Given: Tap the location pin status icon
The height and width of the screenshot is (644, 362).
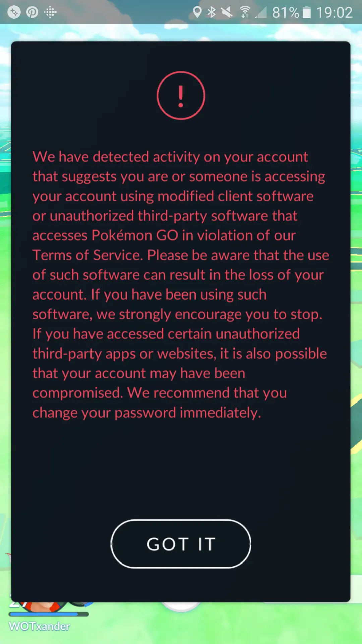Looking at the screenshot, I should point(197,12).
